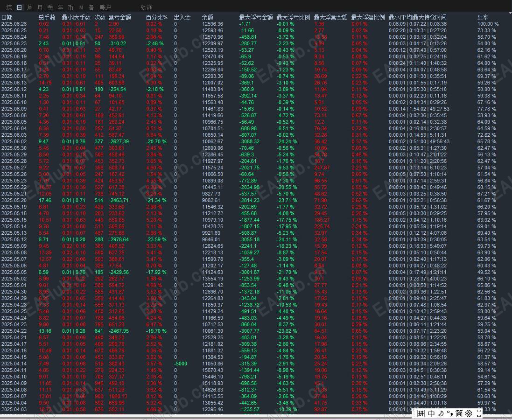
Task: Click the 0:00:02 | 0:51:00 | 49:56:43 holding time cell
Action: click(419, 141)
